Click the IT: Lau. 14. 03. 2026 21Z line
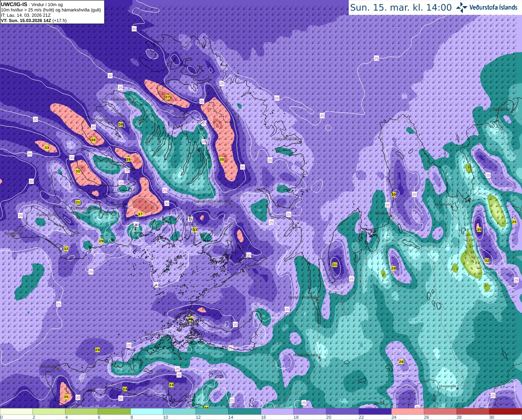The image size is (522, 420). point(26,15)
